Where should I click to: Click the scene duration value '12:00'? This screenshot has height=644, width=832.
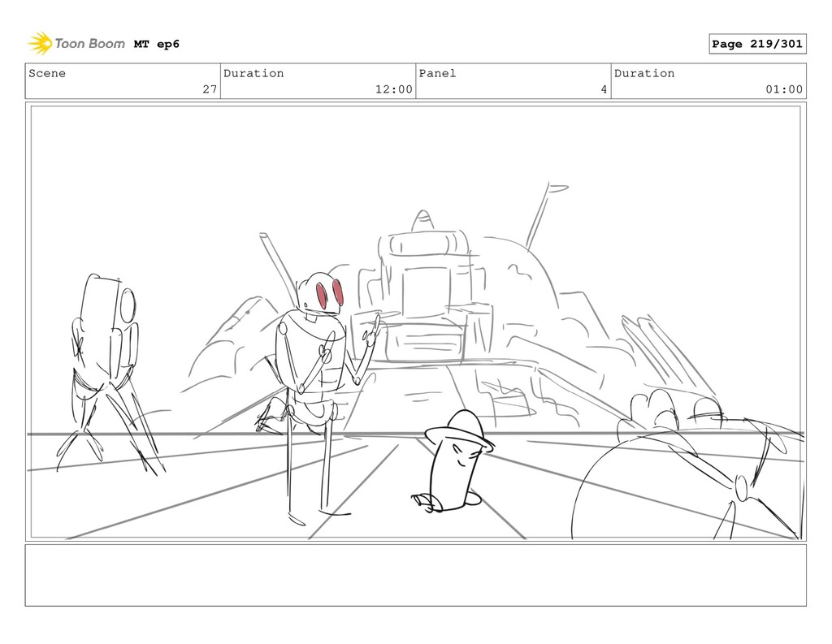pyautogui.click(x=394, y=89)
